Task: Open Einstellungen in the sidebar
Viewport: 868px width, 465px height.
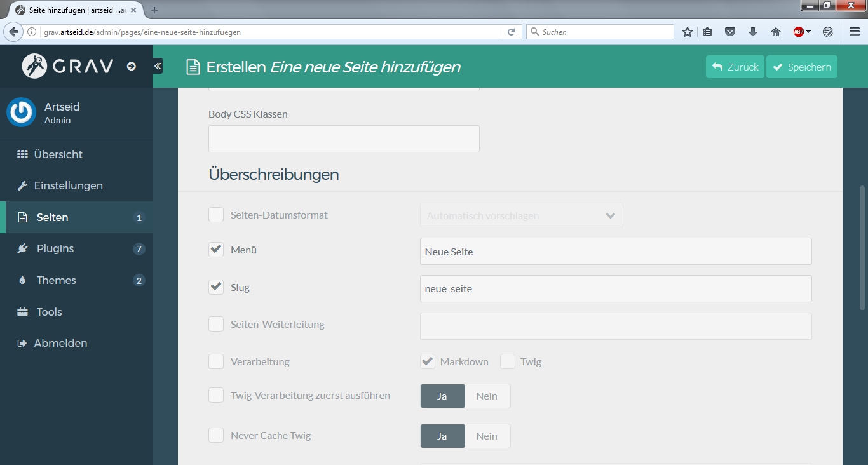Action: tap(68, 185)
